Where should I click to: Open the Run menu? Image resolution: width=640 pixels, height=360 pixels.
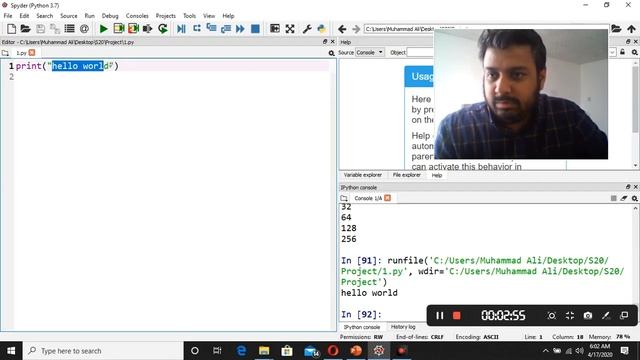89,16
